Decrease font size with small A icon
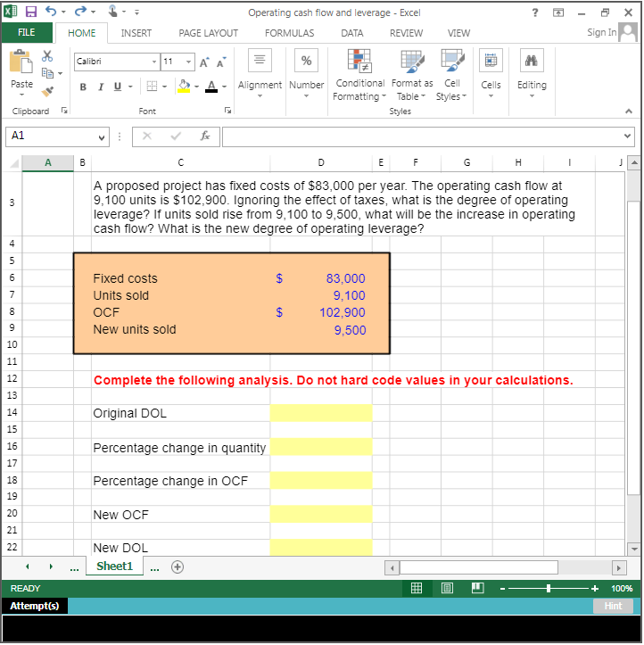This screenshot has width=644, height=645. click(221, 62)
